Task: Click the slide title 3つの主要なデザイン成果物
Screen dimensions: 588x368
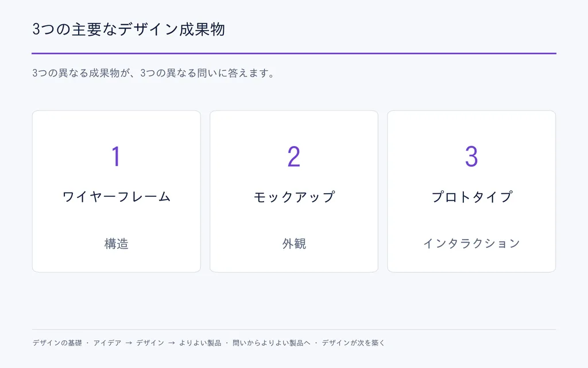Action: (x=128, y=29)
